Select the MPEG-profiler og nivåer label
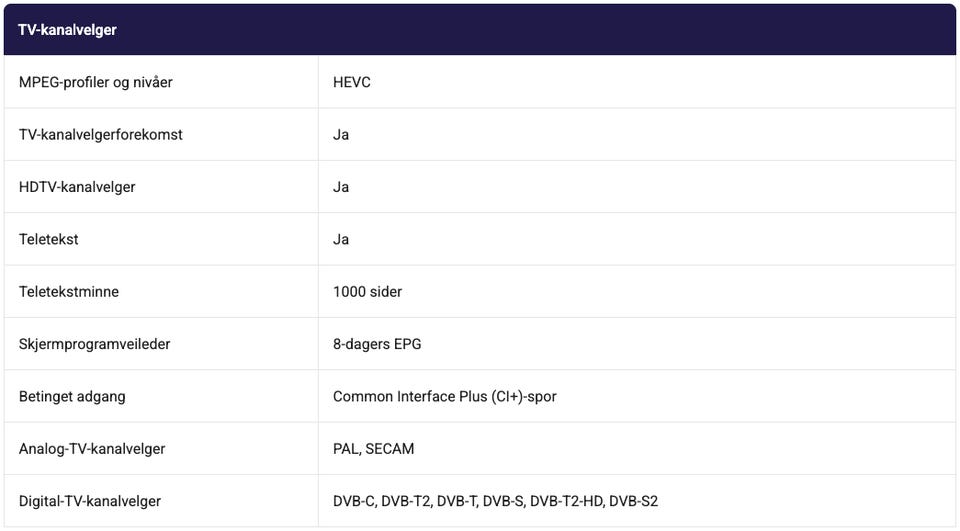This screenshot has height=531, width=960. pos(96,83)
